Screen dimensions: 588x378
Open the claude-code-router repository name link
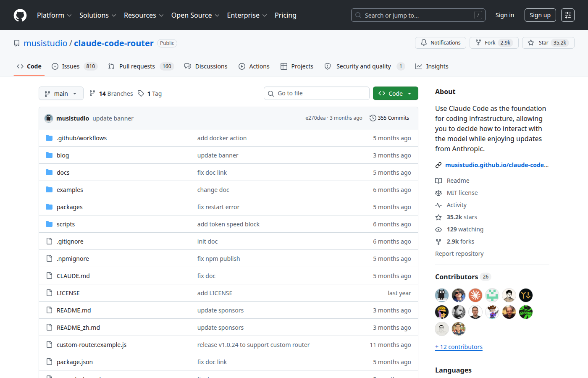[114, 43]
